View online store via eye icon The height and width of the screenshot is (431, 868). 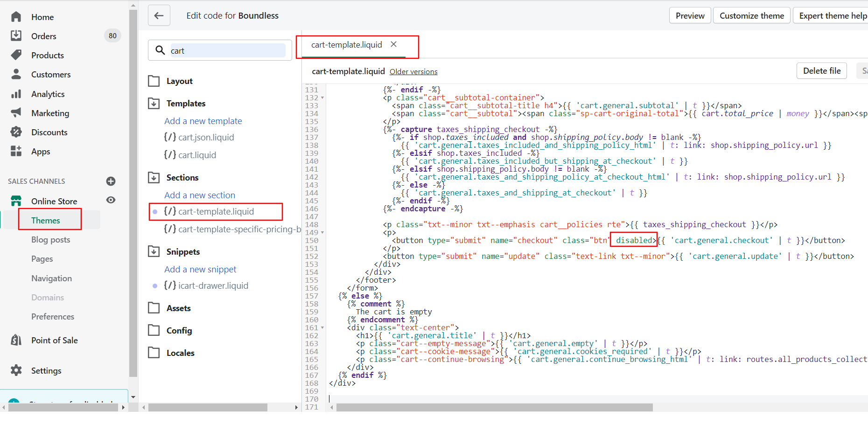point(111,200)
